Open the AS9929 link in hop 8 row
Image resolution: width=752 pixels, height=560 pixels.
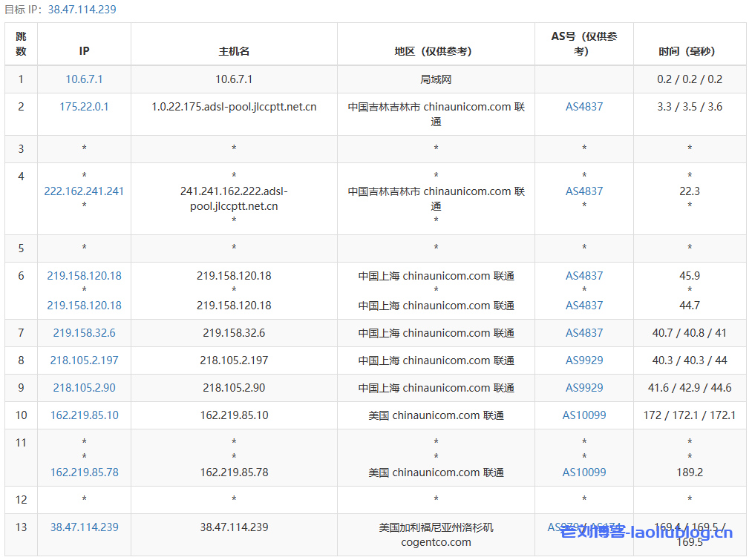tap(584, 360)
